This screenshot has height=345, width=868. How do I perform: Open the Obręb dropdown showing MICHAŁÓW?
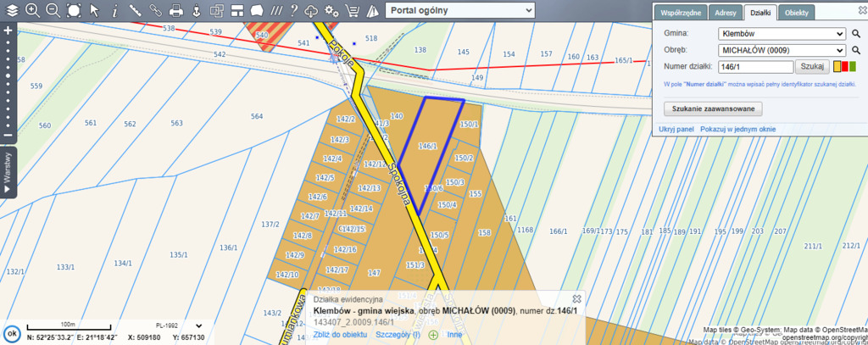pyautogui.click(x=781, y=50)
